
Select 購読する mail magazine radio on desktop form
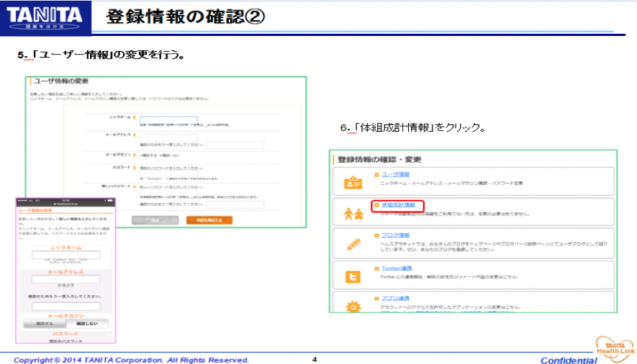[x=142, y=155]
